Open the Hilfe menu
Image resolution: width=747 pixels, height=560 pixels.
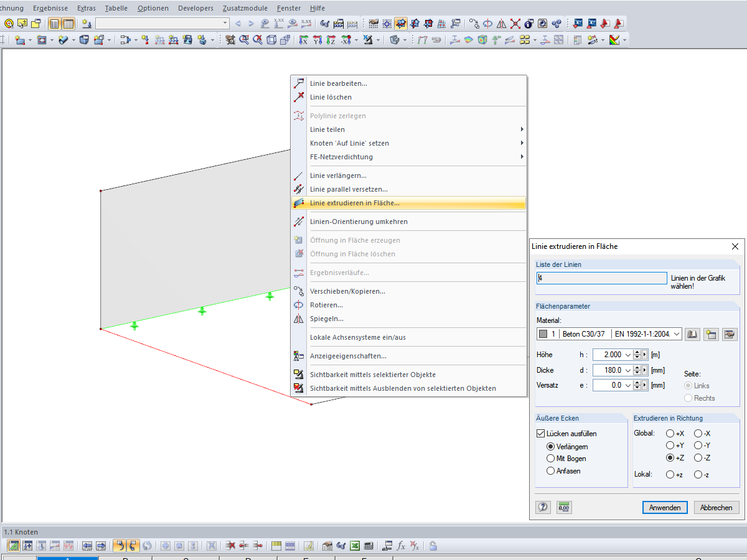point(317,8)
